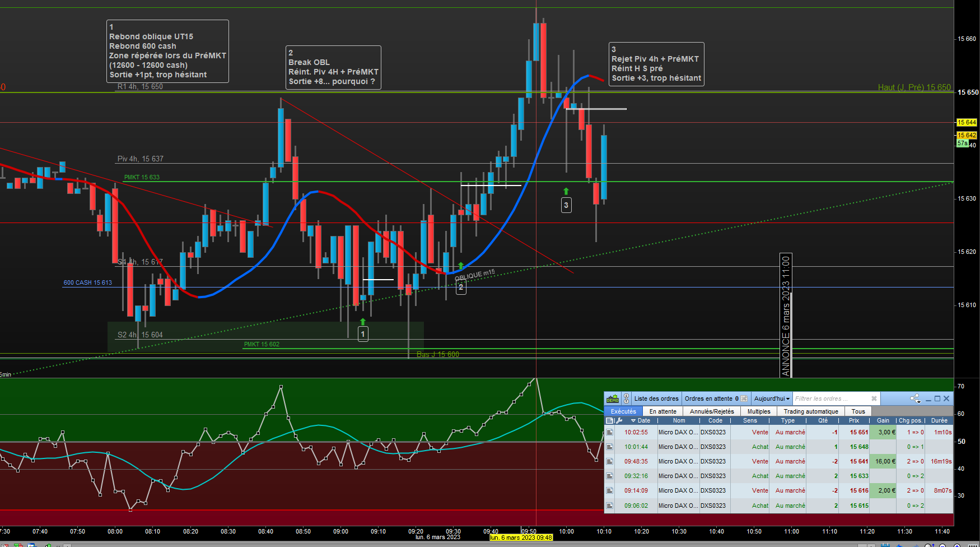Screen dimensions: 980x547
Task: Sort orders by the Date column arrow
Action: point(633,420)
